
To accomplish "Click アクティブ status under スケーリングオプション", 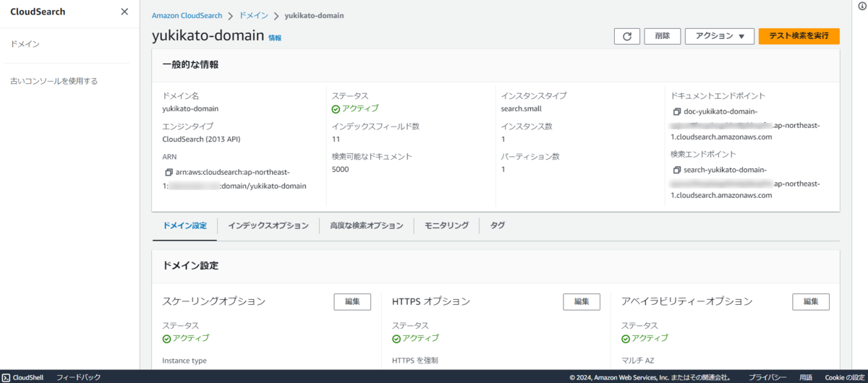I will tap(186, 338).
